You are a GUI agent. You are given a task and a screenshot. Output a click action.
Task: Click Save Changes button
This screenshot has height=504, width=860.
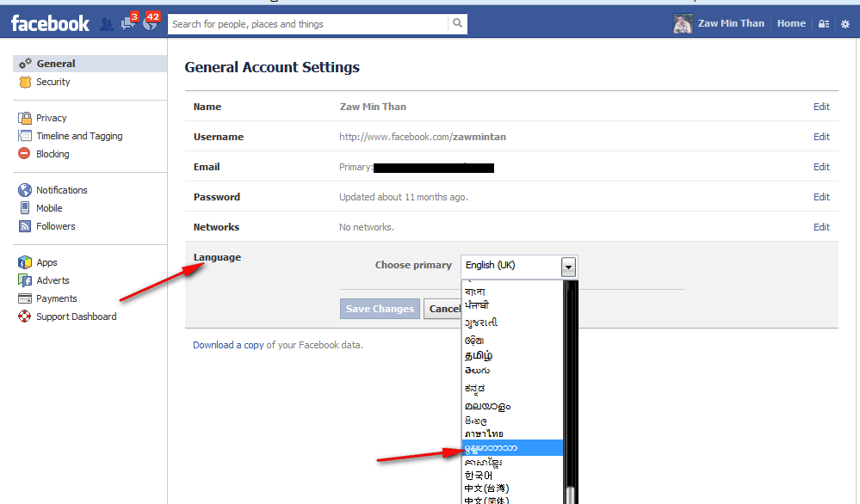(x=380, y=309)
